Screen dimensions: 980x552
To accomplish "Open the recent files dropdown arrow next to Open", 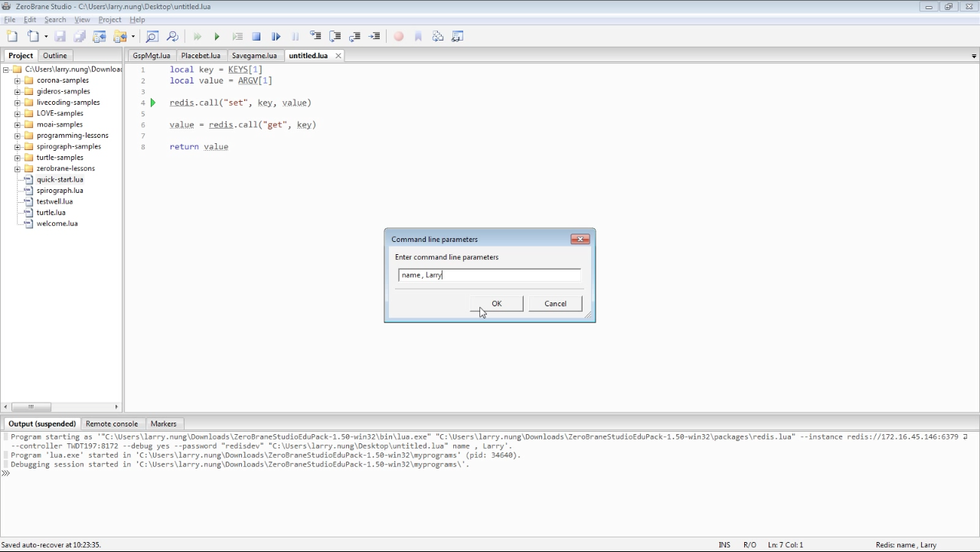I will point(46,37).
